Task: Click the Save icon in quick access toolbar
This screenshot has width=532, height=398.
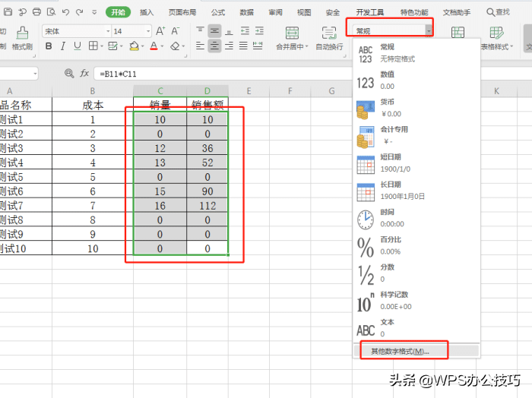Action: pyautogui.click(x=8, y=12)
